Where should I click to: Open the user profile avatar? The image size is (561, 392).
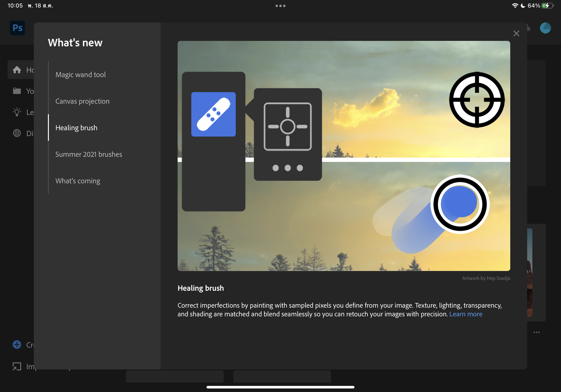point(545,28)
